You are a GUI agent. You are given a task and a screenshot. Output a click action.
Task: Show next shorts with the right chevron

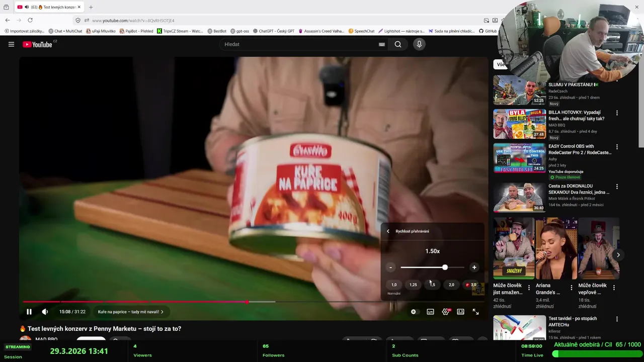click(618, 255)
